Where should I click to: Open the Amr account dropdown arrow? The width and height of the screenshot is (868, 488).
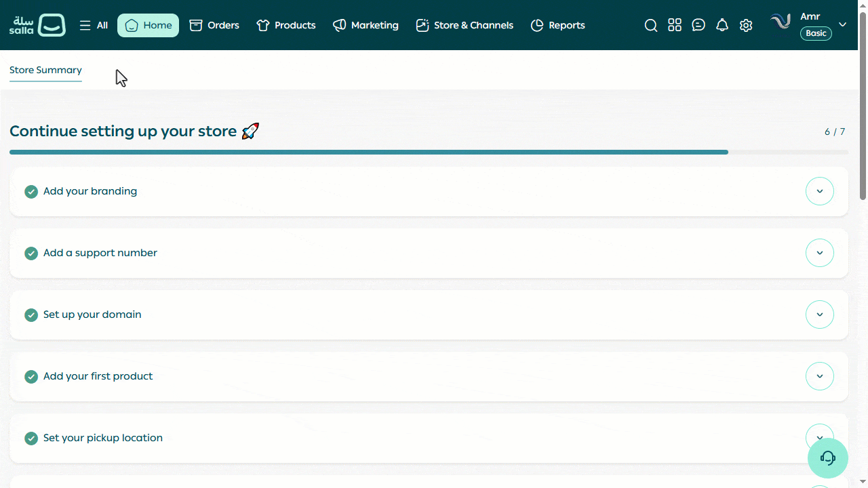pyautogui.click(x=843, y=24)
